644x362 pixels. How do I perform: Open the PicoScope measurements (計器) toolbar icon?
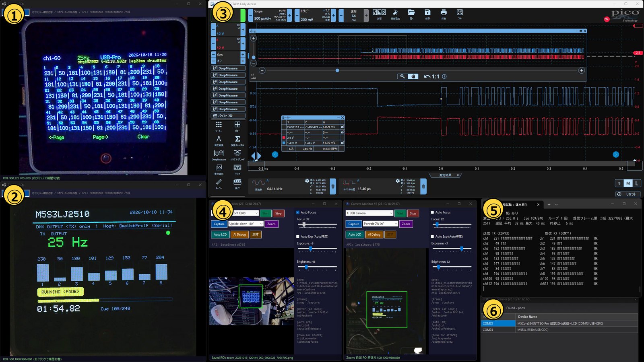click(x=379, y=14)
